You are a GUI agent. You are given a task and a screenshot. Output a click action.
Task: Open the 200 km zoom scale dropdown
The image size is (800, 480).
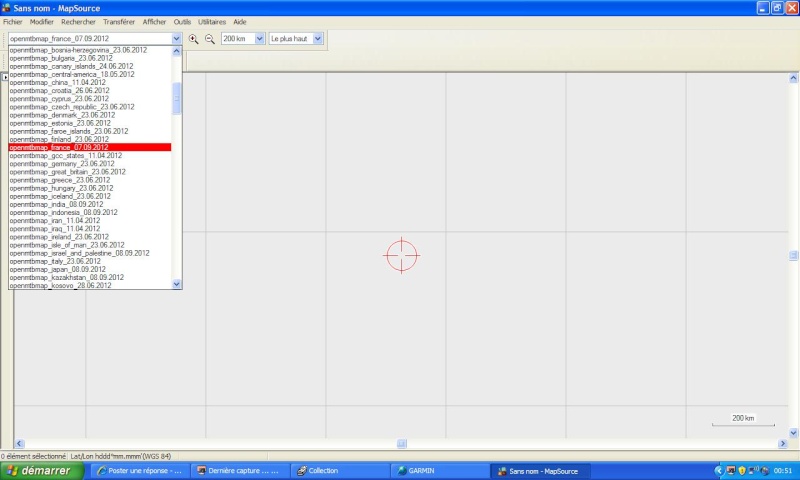259,39
